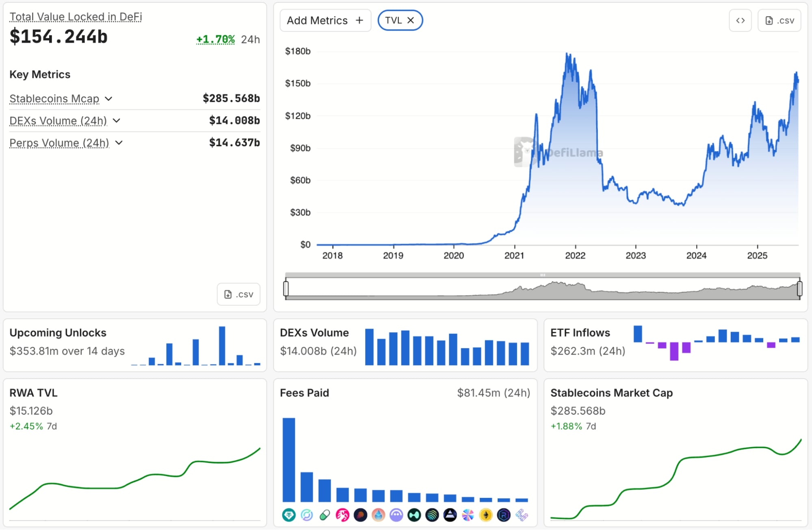Click the pink Uniswap unicorn icon
Viewport: 812px width, 530px height.
342,515
